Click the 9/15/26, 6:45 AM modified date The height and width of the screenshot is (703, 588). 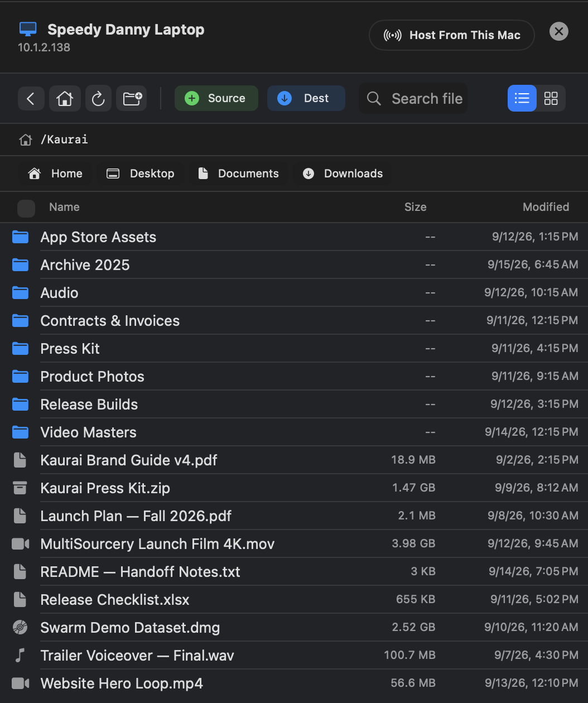[x=533, y=264]
